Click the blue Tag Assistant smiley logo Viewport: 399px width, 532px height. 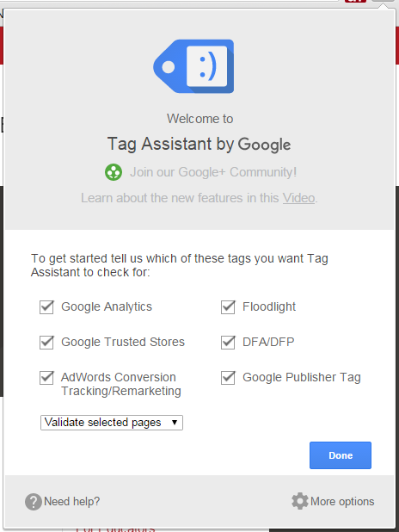pyautogui.click(x=193, y=66)
